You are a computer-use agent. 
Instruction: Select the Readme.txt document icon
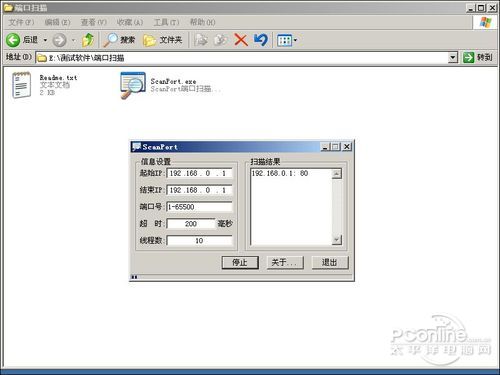coord(21,85)
